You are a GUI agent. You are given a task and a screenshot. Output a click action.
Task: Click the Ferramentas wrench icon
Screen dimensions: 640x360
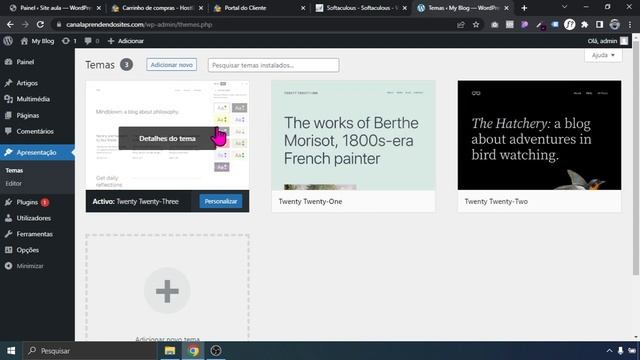tap(9, 234)
